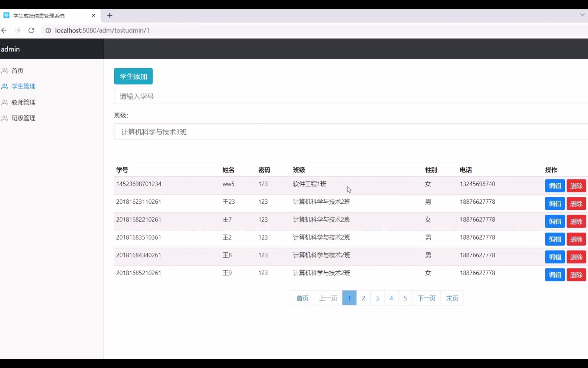Click the 首页 sidebar icon
The image size is (588, 368).
coord(4,71)
